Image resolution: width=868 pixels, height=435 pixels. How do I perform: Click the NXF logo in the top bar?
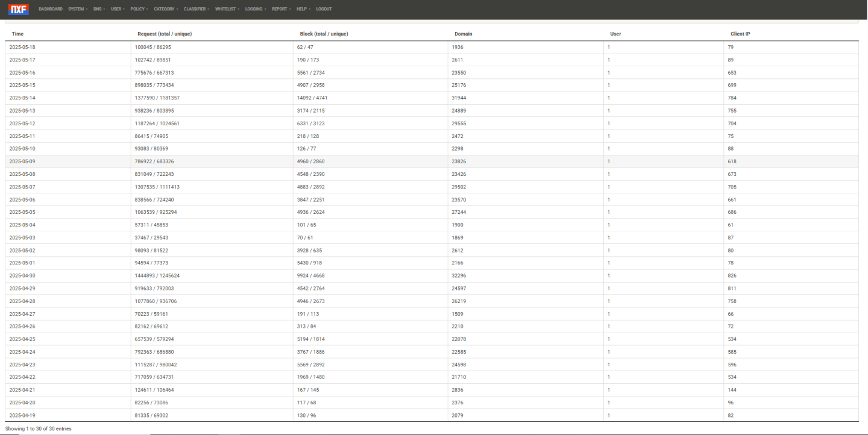[x=17, y=9]
